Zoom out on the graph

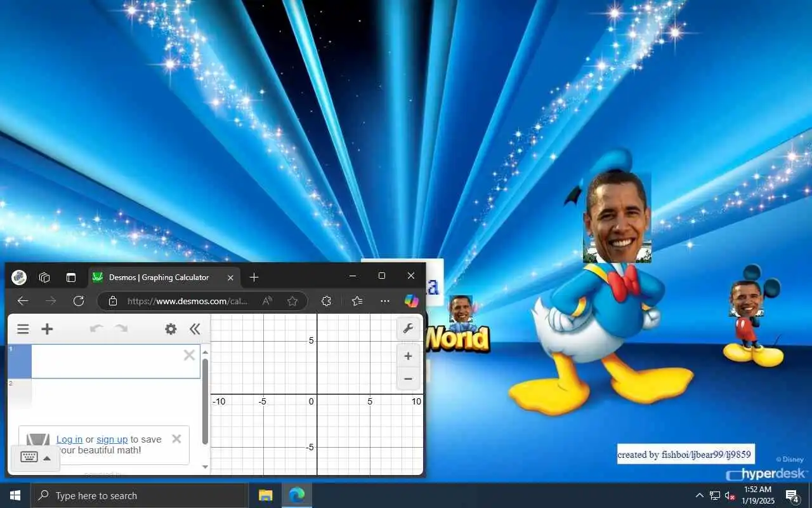click(x=408, y=378)
